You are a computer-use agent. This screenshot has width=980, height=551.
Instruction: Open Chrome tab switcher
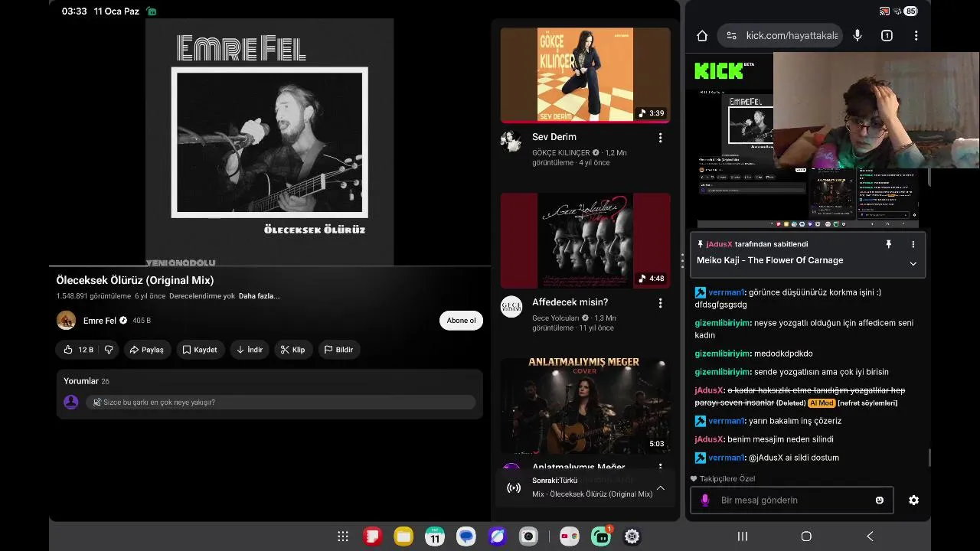pyautogui.click(x=887, y=35)
